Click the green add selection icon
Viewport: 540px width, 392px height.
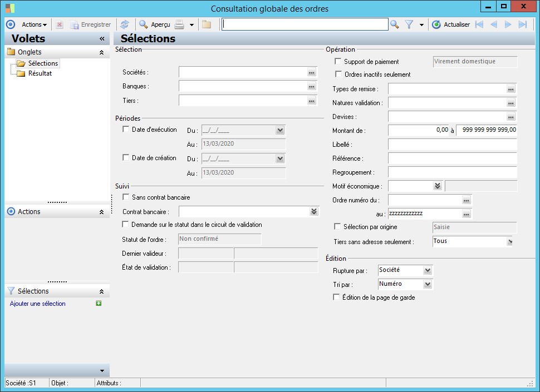coord(99,304)
